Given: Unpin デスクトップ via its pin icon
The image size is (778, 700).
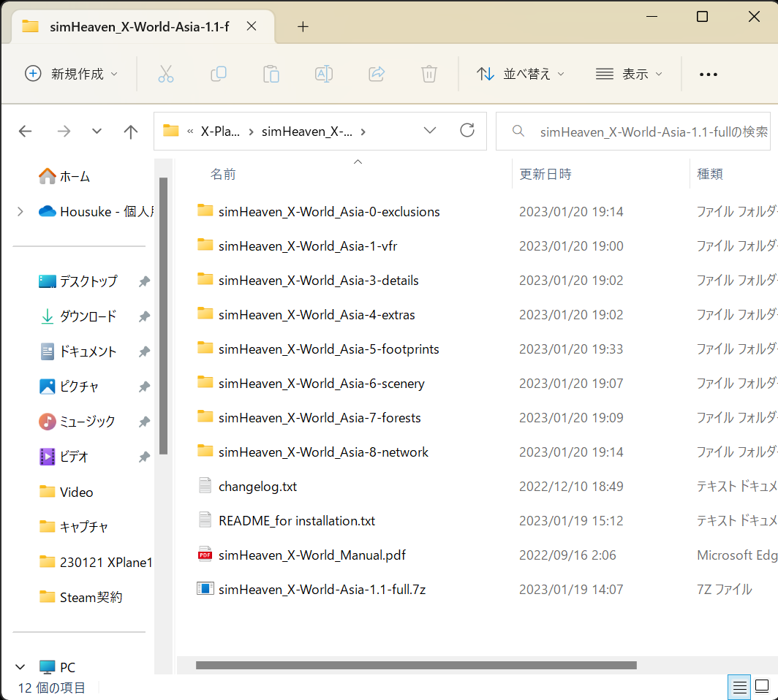Looking at the screenshot, I should pos(144,281).
